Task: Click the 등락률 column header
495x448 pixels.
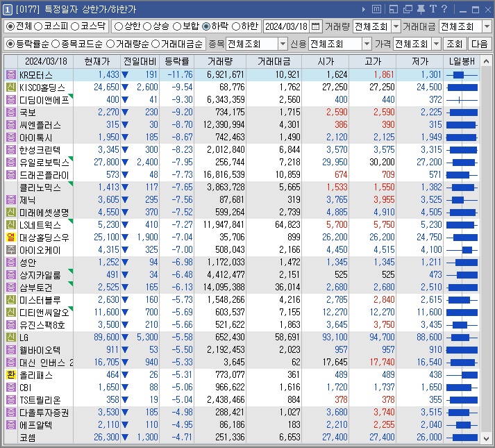Action: (x=177, y=62)
